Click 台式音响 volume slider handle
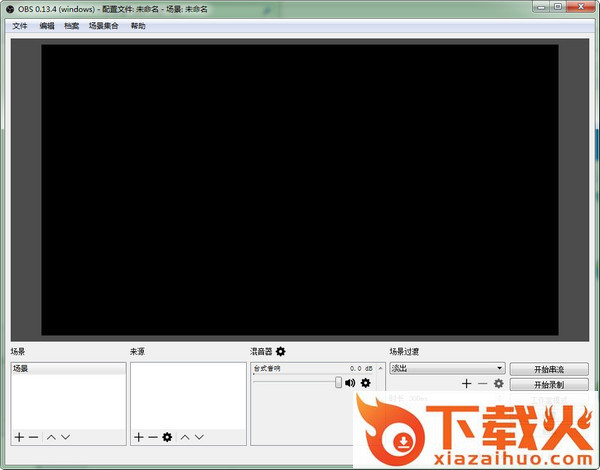This screenshot has width=600, height=470. pyautogui.click(x=338, y=382)
